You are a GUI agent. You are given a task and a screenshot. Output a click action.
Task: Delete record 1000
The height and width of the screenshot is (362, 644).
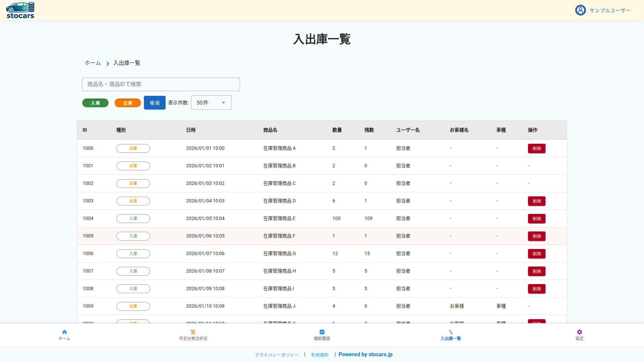pos(537,148)
